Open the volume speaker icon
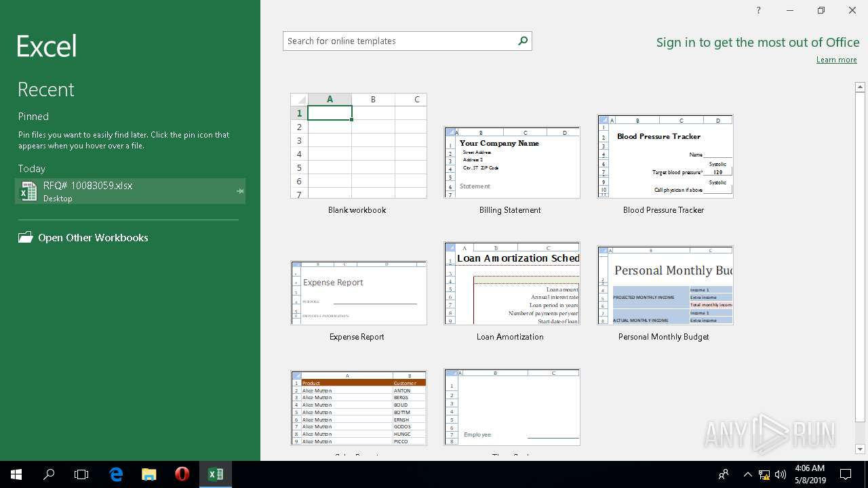 [781, 474]
